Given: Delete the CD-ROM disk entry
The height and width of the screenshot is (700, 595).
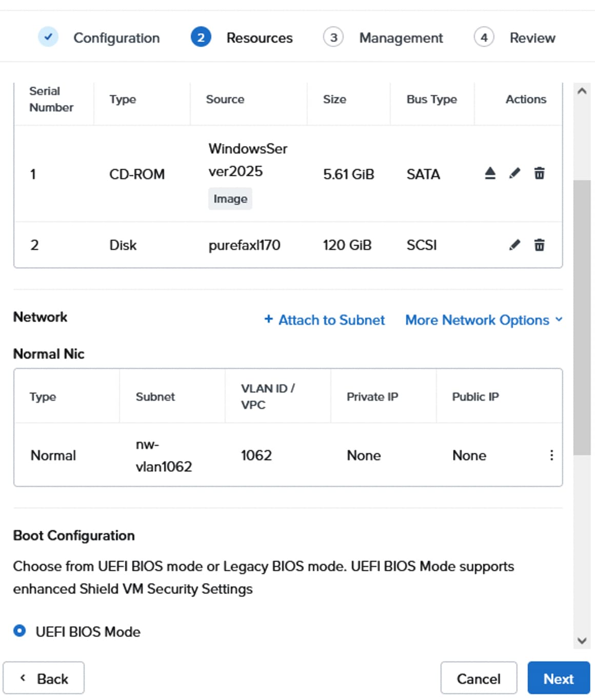Looking at the screenshot, I should [x=539, y=173].
